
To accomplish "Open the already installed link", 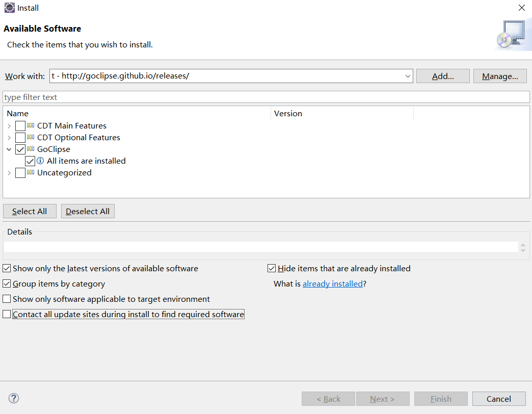I will pos(332,283).
